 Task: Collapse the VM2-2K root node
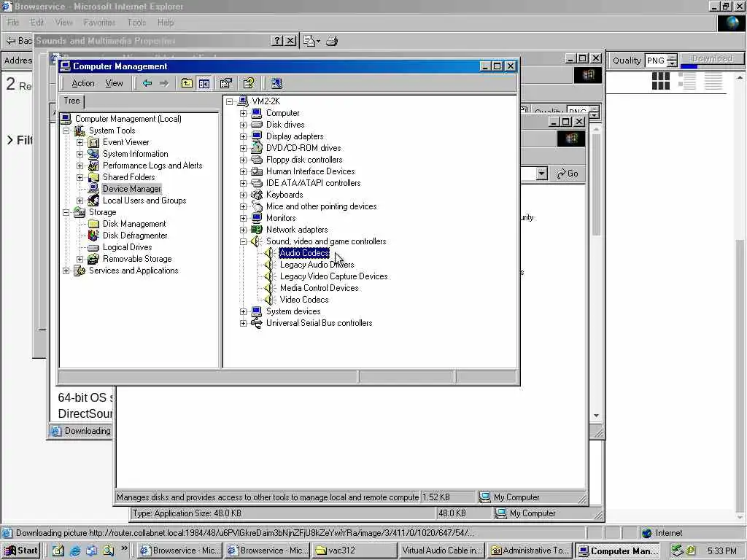coord(230,101)
